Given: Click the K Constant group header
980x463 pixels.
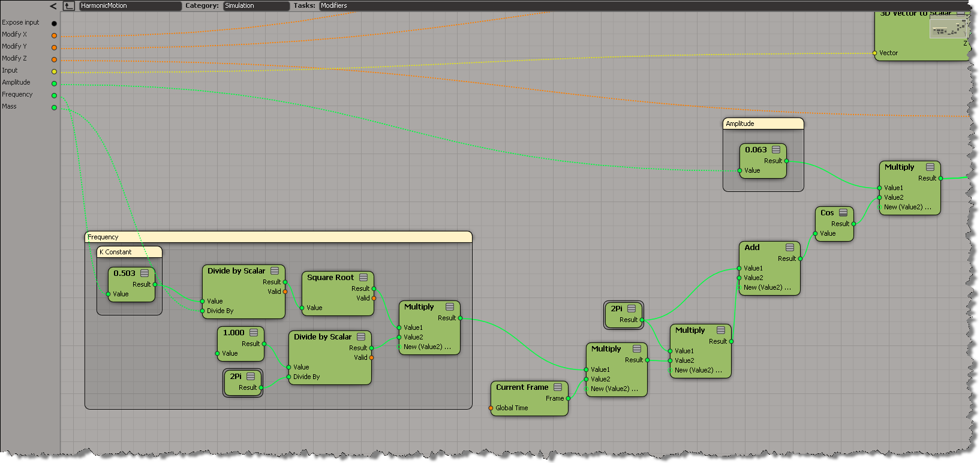Looking at the screenshot, I should 129,252.
